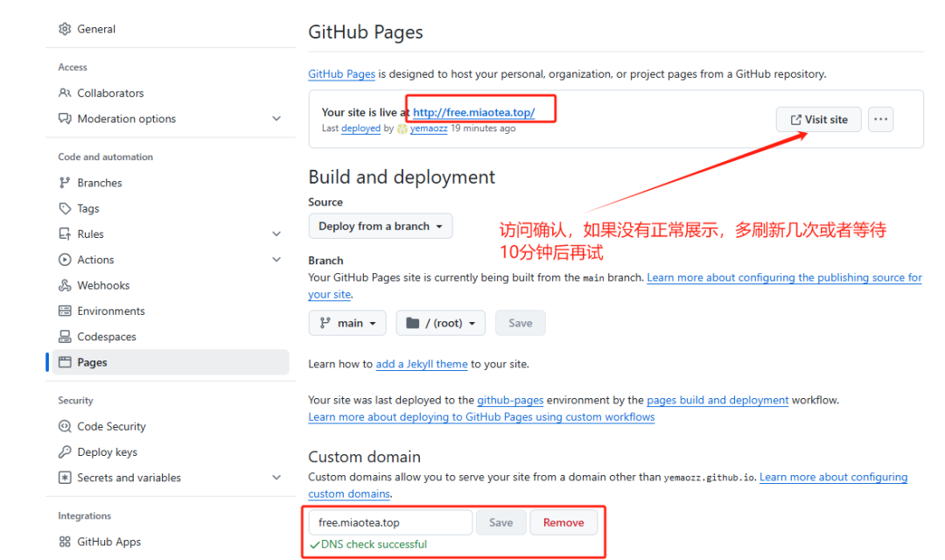
Task: Click the deployed link under site status
Action: pos(361,129)
